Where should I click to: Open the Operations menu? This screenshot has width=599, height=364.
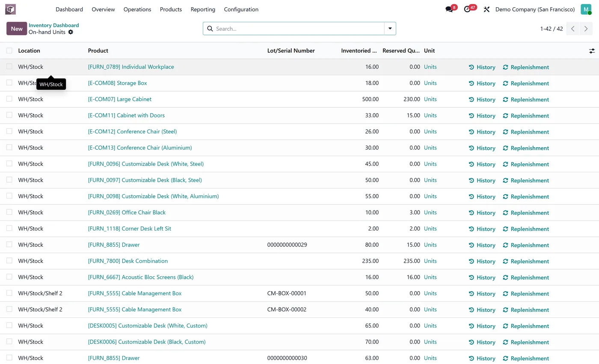point(137,9)
